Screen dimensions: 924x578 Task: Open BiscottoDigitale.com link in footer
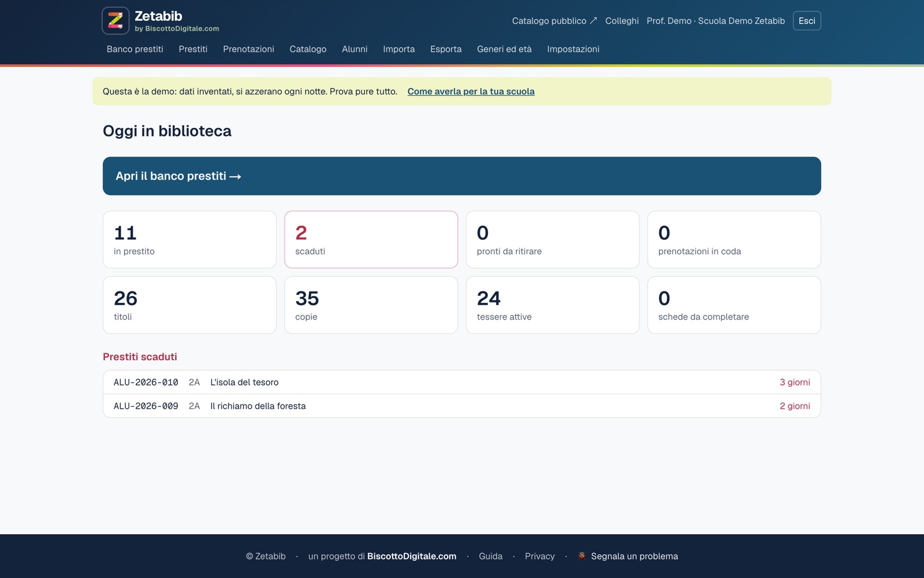(x=412, y=556)
